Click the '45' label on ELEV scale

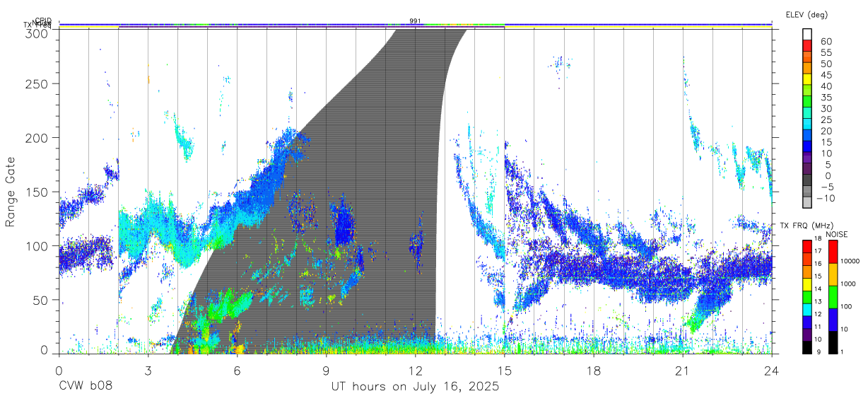point(826,76)
